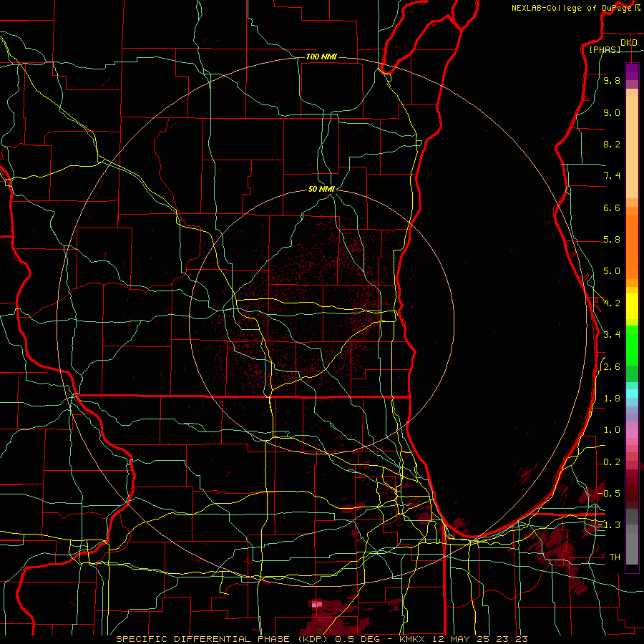The width and height of the screenshot is (644, 644).
Task: Select the 2.6 value on the color scale
Action: [x=612, y=367]
